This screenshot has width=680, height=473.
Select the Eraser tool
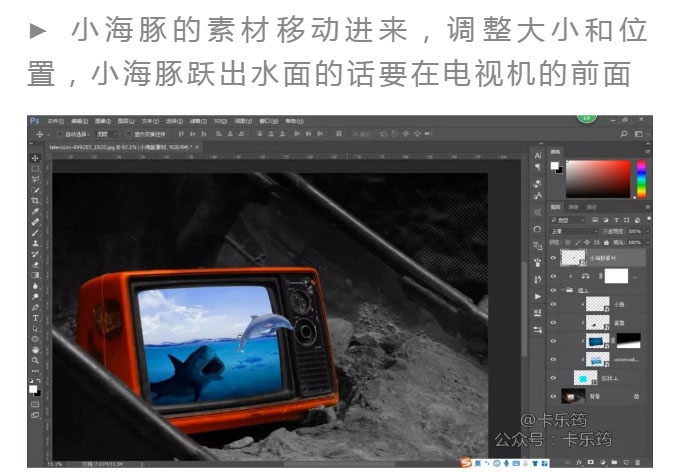(36, 264)
